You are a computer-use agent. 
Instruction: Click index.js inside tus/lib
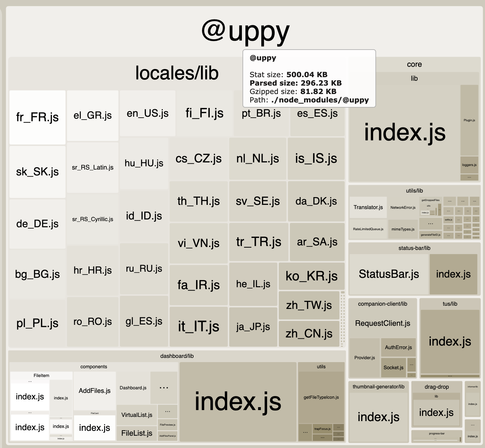(450, 342)
